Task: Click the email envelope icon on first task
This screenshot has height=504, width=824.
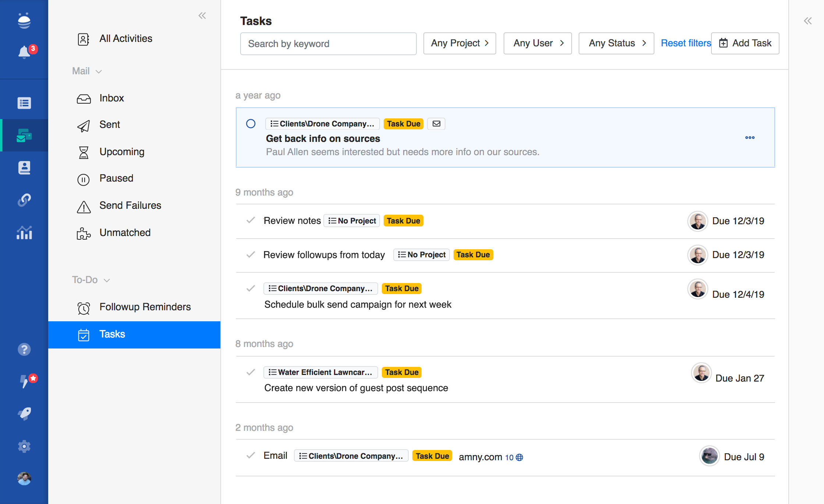Action: click(436, 124)
